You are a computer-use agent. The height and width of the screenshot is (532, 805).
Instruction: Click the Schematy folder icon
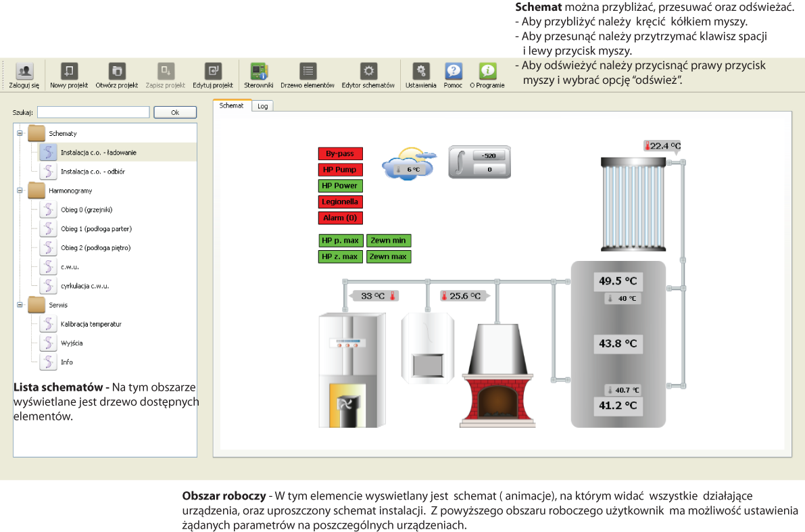pos(36,133)
